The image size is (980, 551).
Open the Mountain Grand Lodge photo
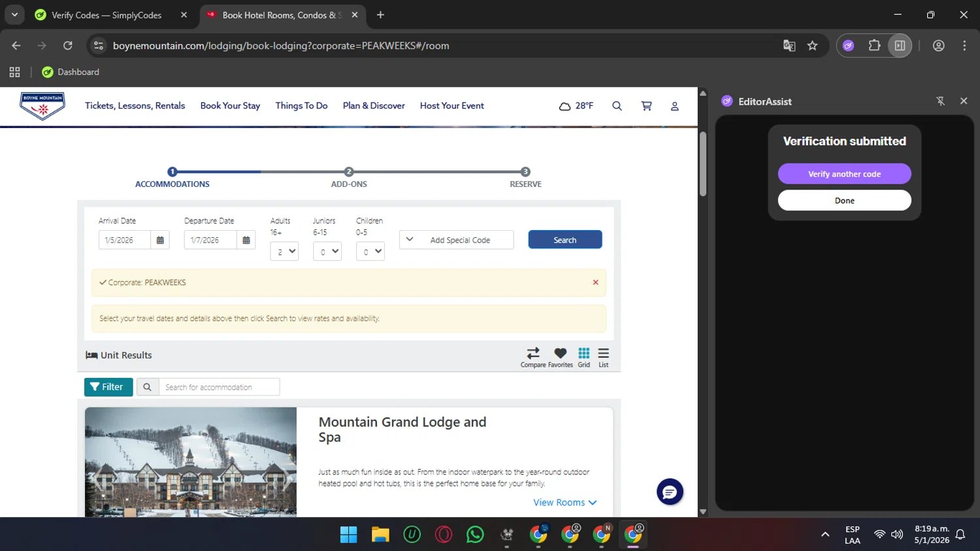coord(191,462)
